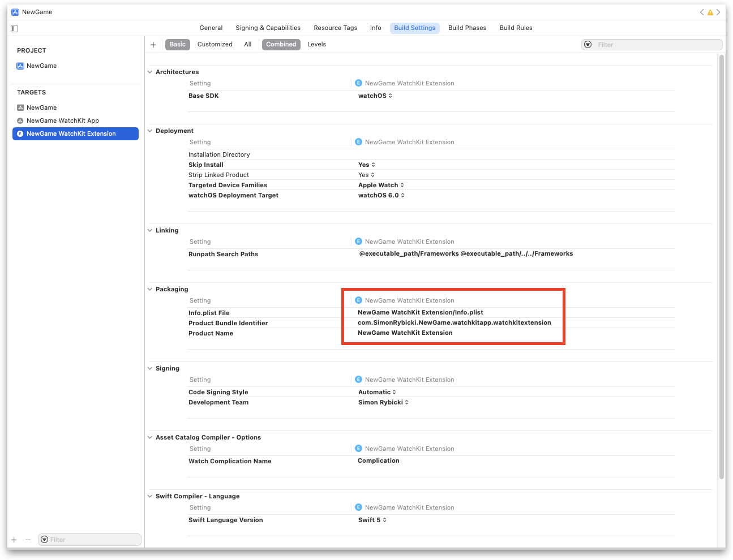733x560 pixels.
Task: Open Development Team dropdown
Action: click(384, 402)
